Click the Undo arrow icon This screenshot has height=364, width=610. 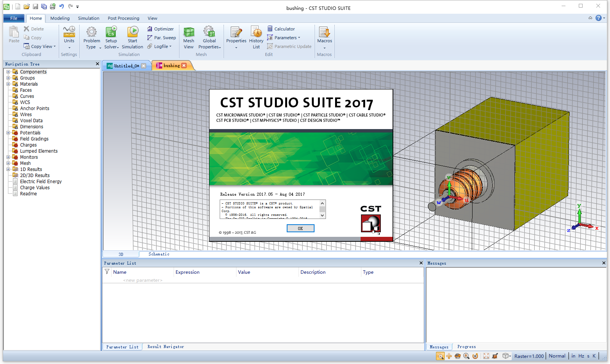(x=61, y=6)
